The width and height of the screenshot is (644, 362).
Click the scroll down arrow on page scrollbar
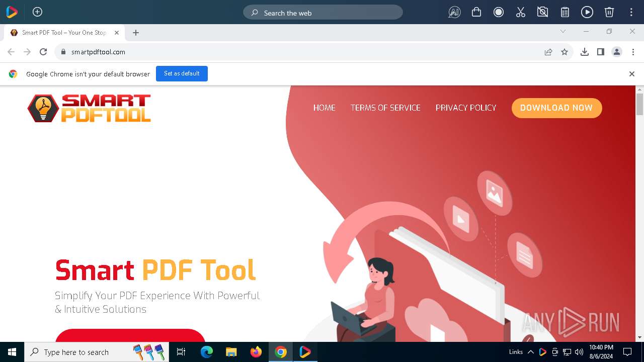click(x=639, y=337)
